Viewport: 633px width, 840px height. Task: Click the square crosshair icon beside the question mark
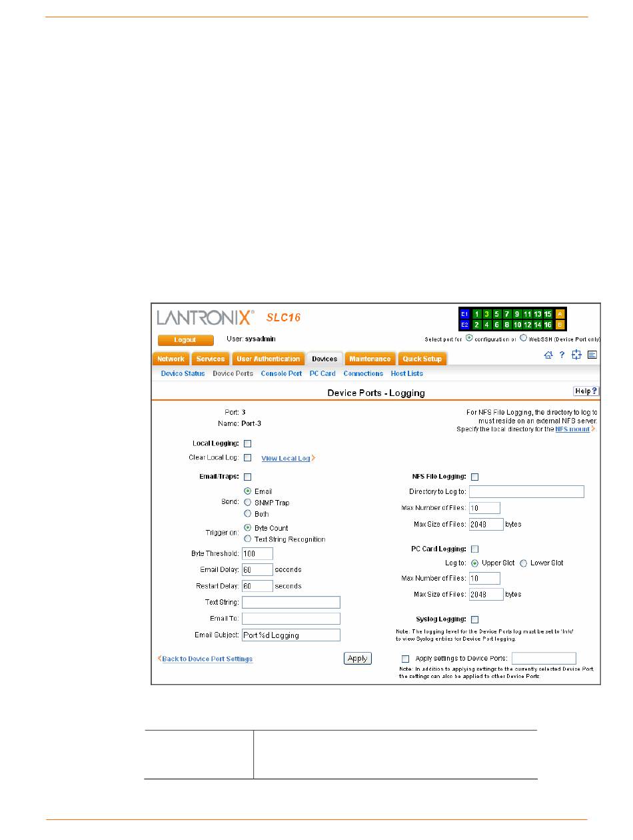coord(577,356)
